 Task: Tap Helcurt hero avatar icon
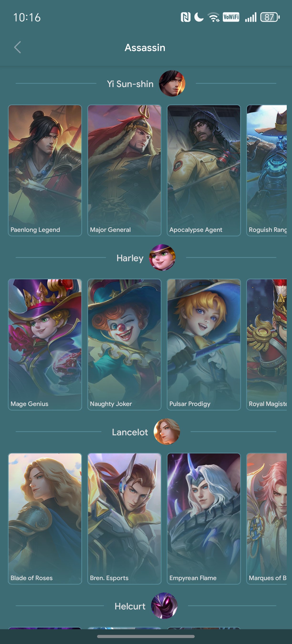tap(164, 606)
